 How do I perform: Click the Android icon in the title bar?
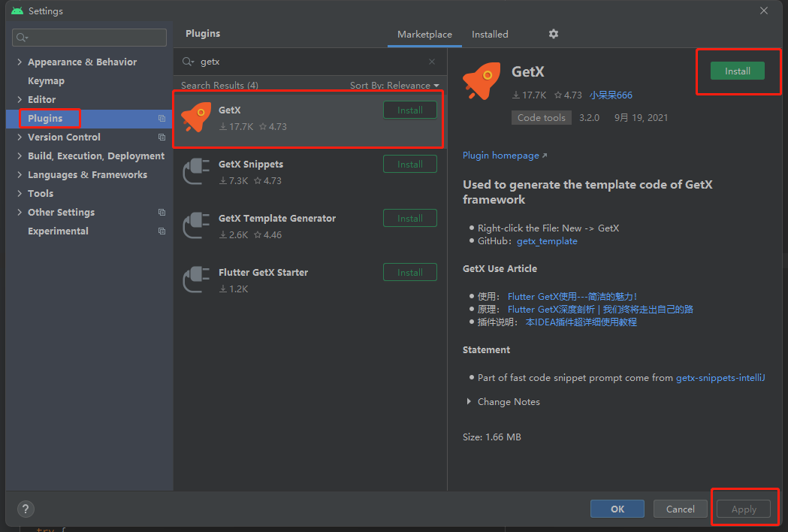click(x=17, y=11)
